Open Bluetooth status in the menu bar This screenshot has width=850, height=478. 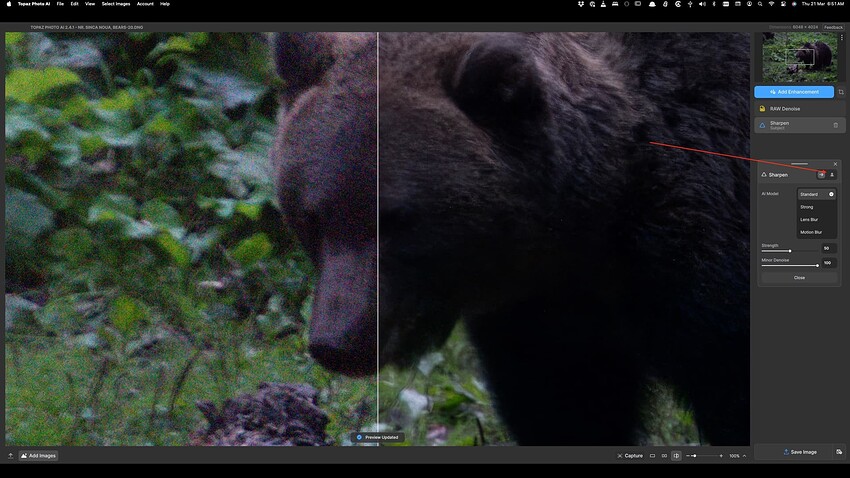(x=714, y=4)
